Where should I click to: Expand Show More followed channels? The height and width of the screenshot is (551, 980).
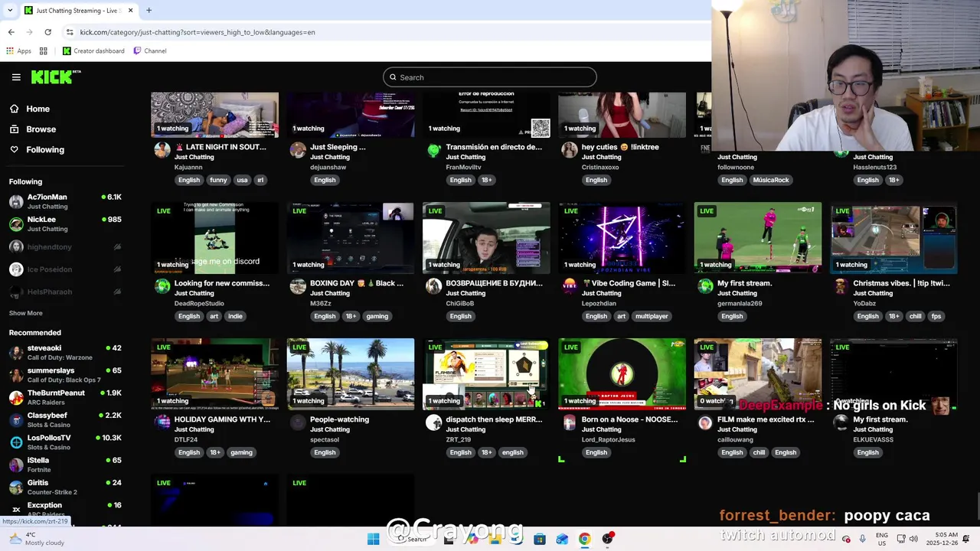point(26,313)
